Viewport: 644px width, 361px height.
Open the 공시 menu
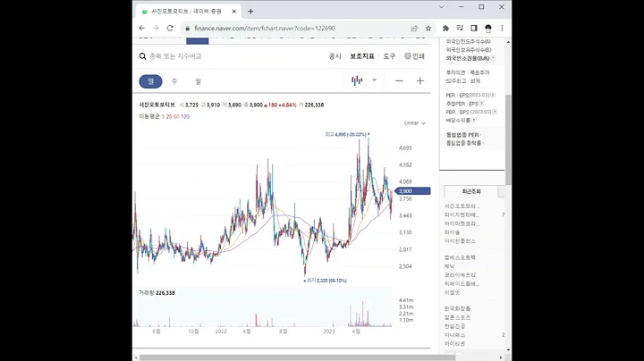(x=335, y=56)
